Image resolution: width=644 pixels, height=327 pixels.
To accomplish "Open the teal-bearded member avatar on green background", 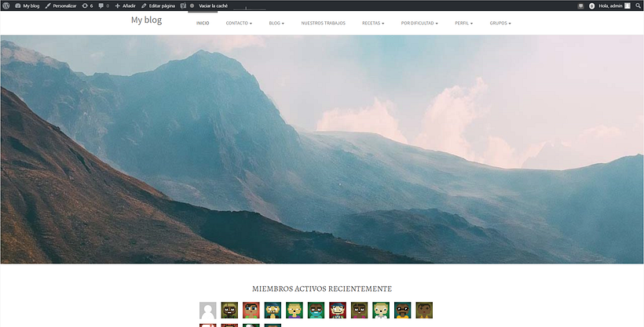I will point(316,311).
